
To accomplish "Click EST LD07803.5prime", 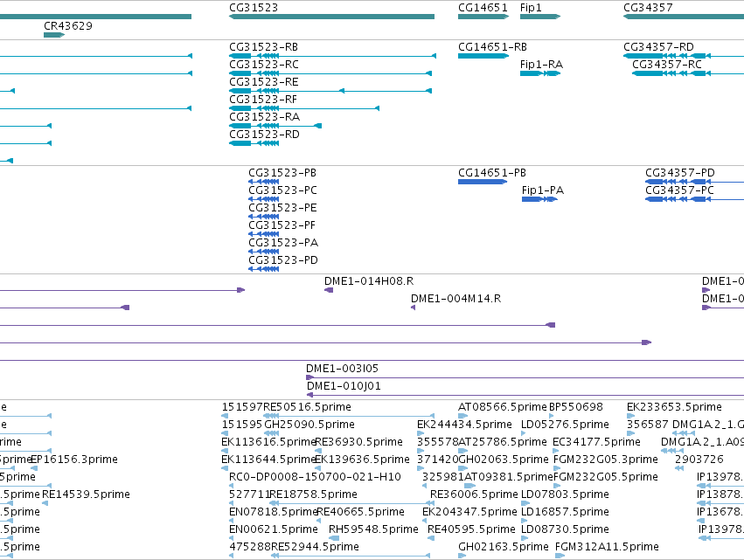I will pos(565,494).
